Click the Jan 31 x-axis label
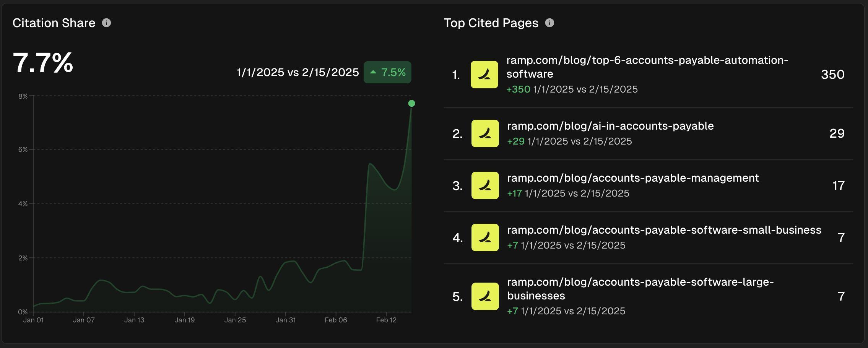 click(x=286, y=320)
